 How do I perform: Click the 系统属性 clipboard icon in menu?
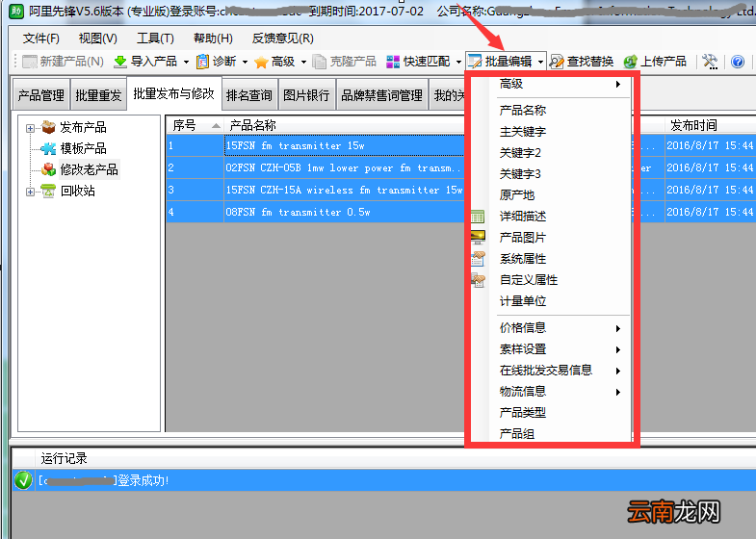478,259
